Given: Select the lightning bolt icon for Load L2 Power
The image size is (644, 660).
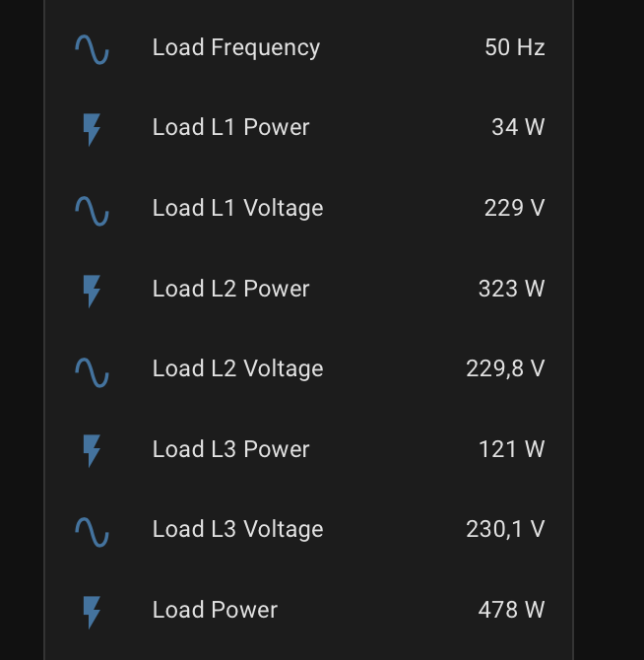Looking at the screenshot, I should point(92,292).
